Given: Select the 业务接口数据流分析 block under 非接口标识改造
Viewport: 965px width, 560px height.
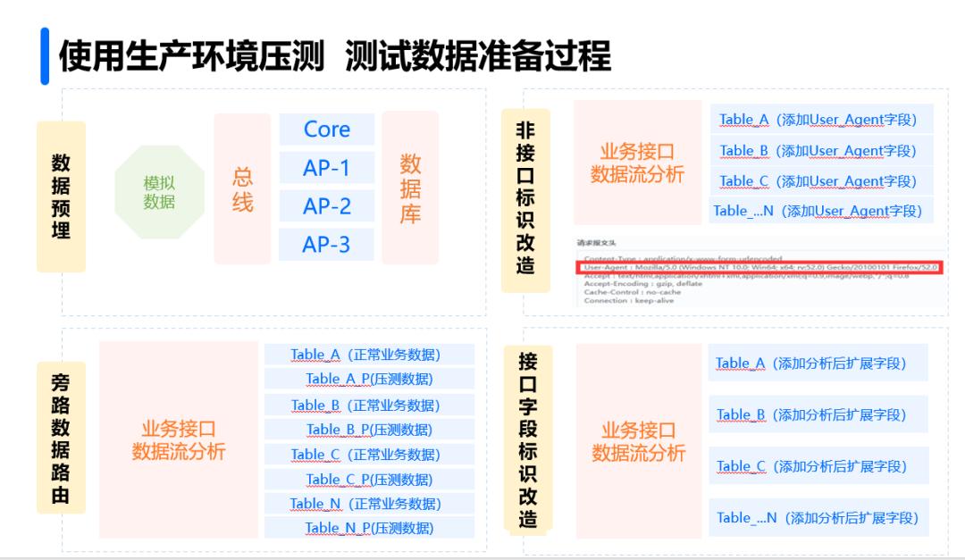Looking at the screenshot, I should pyautogui.click(x=640, y=163).
